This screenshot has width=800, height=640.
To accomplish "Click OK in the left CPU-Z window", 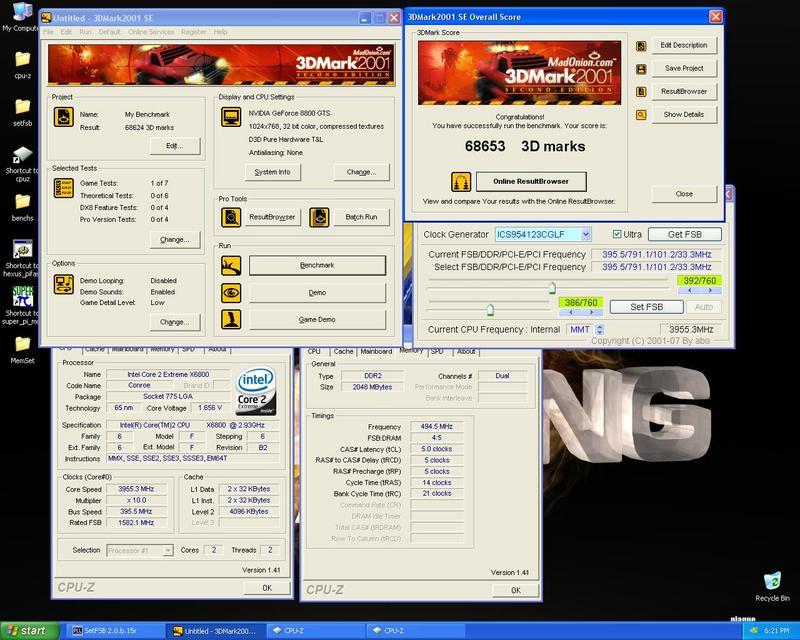I will [x=267, y=588].
